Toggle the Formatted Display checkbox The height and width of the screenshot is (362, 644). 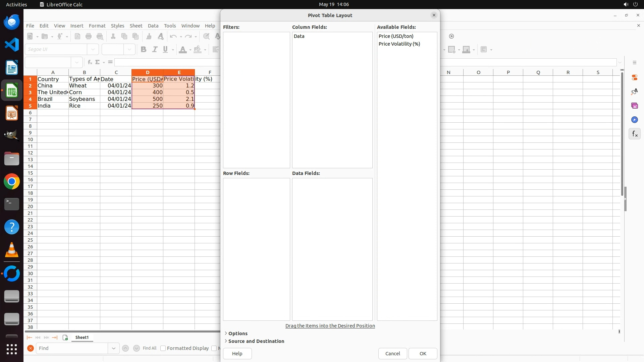coord(163,348)
